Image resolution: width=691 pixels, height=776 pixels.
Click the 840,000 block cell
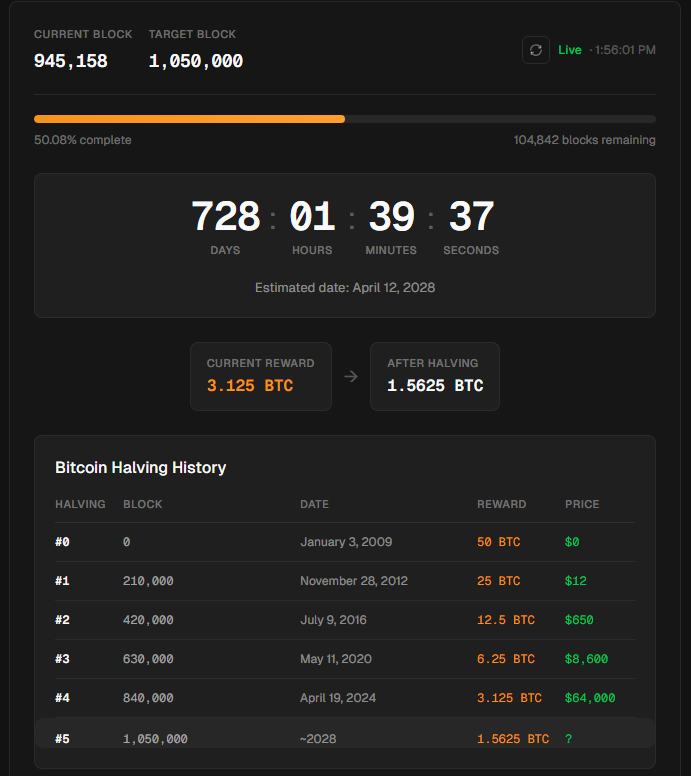[148, 698]
